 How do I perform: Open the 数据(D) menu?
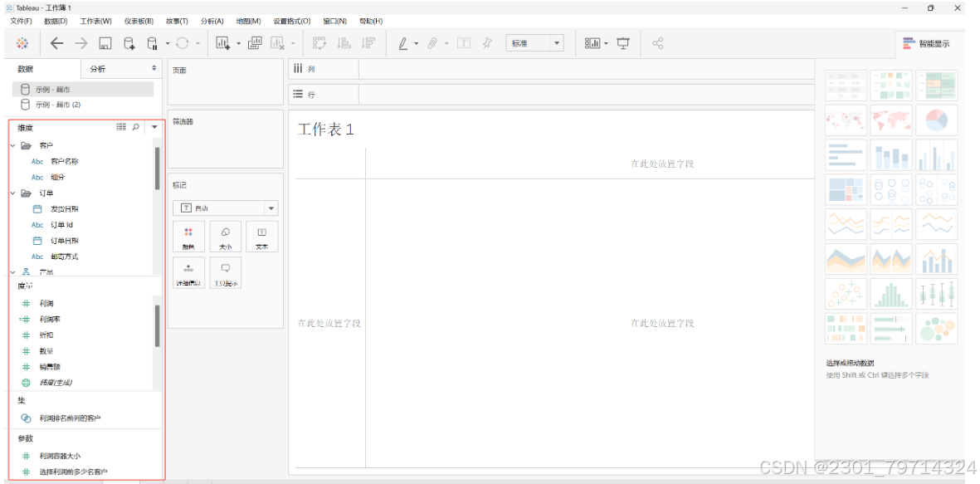pos(56,22)
